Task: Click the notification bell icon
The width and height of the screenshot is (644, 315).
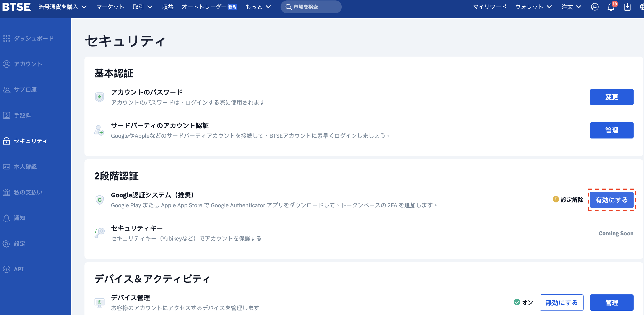Action: (x=610, y=7)
